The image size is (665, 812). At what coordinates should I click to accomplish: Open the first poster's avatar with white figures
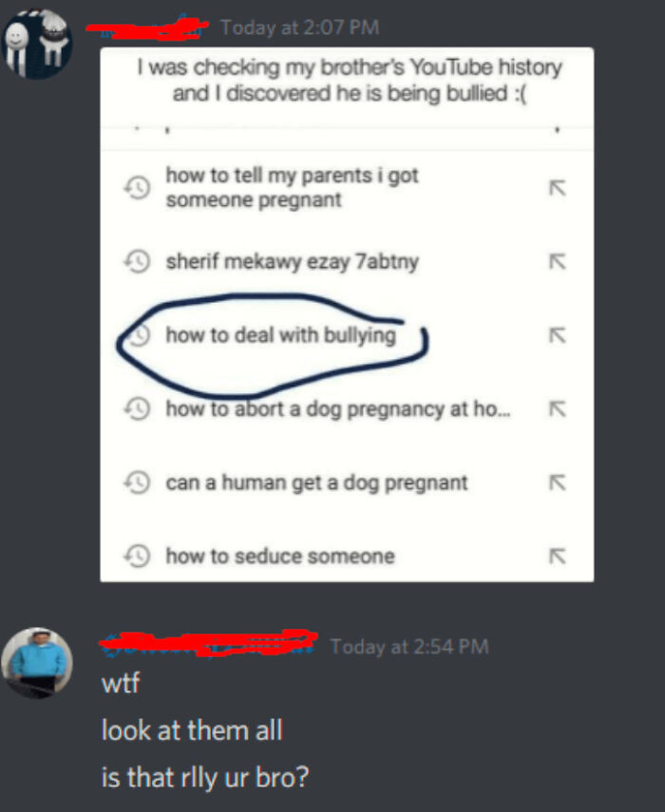click(36, 44)
